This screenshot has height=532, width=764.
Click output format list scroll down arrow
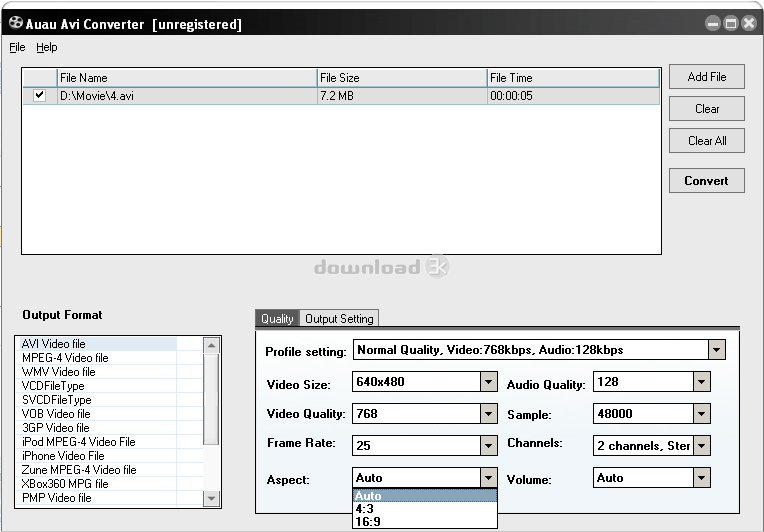[x=211, y=498]
